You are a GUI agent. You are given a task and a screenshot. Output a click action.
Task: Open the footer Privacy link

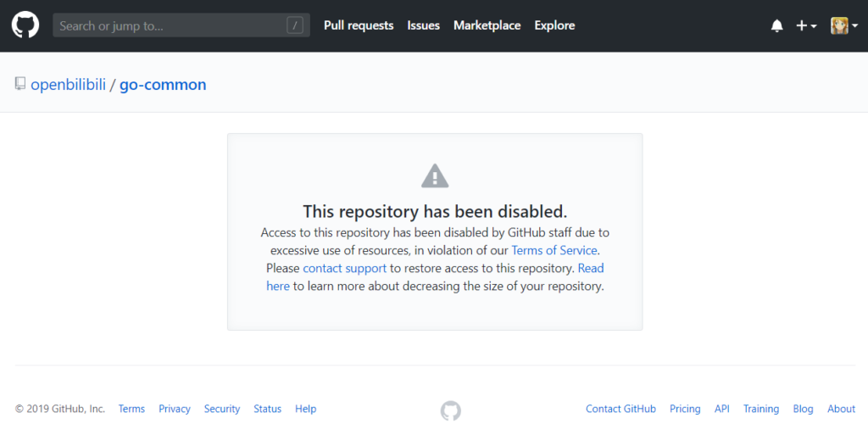click(174, 409)
